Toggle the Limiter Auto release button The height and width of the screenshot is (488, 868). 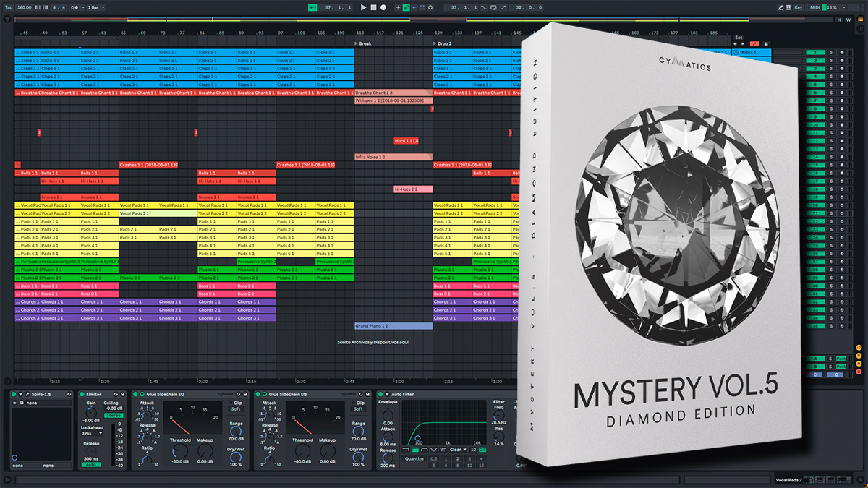pos(91,464)
